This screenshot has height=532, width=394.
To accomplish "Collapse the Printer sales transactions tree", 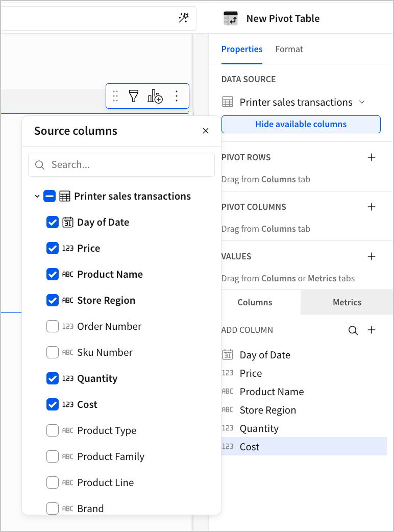I will tap(37, 196).
